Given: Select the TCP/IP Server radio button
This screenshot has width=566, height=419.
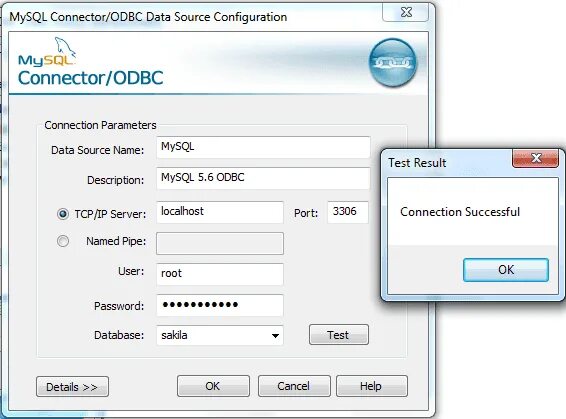Looking at the screenshot, I should click(x=63, y=214).
